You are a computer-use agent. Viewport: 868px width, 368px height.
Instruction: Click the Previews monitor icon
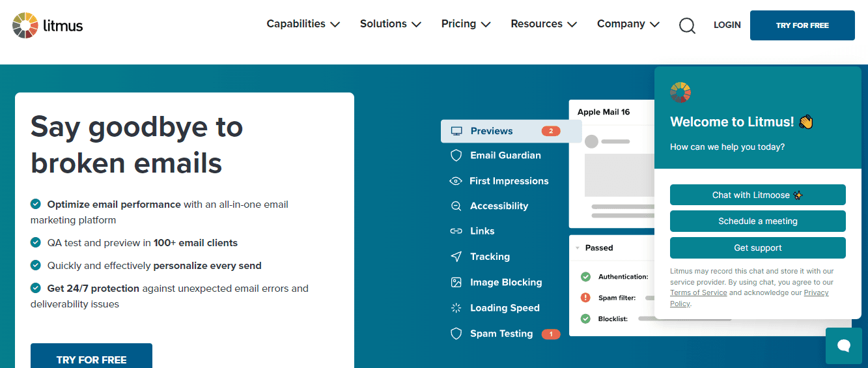pyautogui.click(x=456, y=131)
